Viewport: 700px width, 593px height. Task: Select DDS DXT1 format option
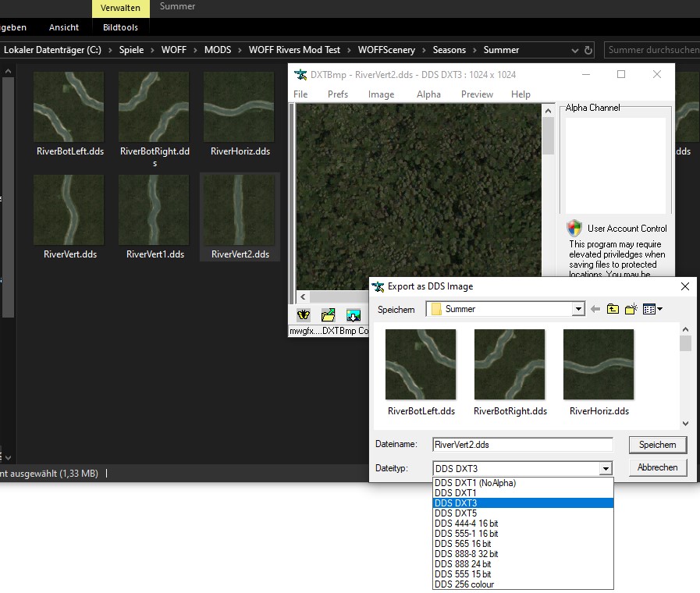(x=523, y=493)
